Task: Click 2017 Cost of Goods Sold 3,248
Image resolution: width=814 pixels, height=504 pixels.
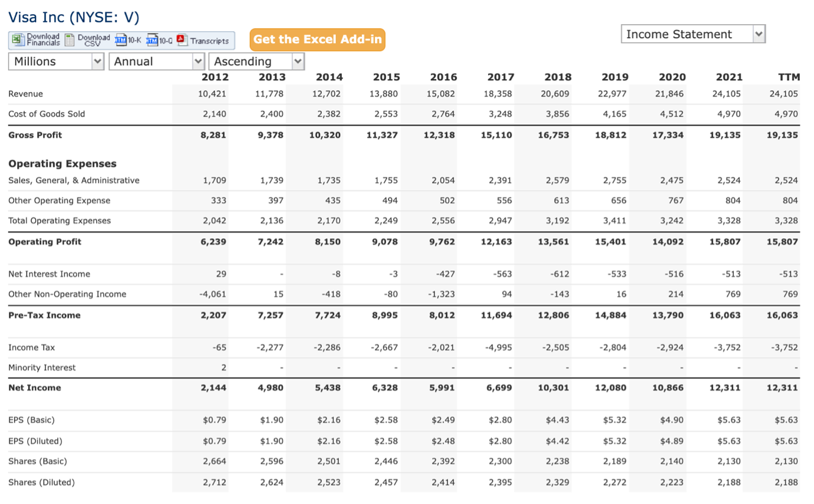Action: [501, 114]
